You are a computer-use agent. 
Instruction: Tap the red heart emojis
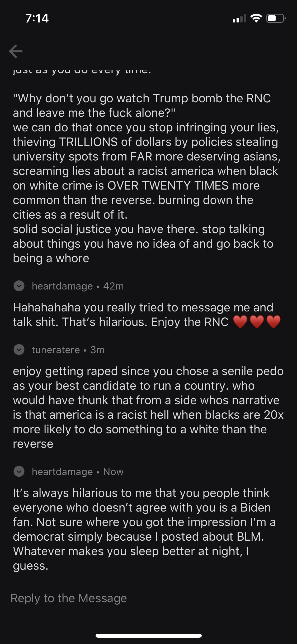click(x=257, y=322)
